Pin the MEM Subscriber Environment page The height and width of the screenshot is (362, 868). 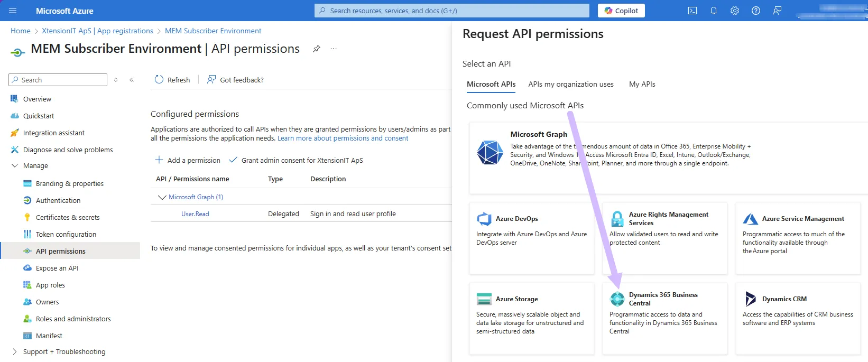[x=316, y=49]
